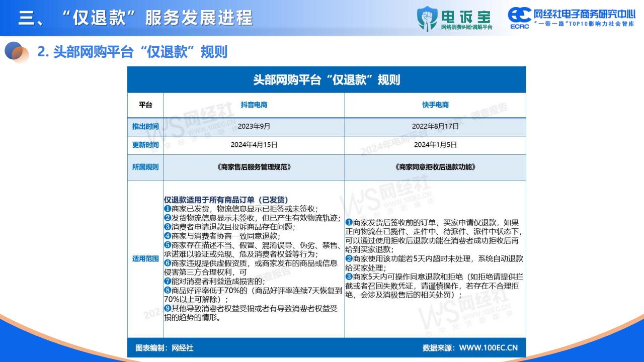Click the 电诉宝 shield logo icon
This screenshot has width=644, height=362.
pos(427,19)
